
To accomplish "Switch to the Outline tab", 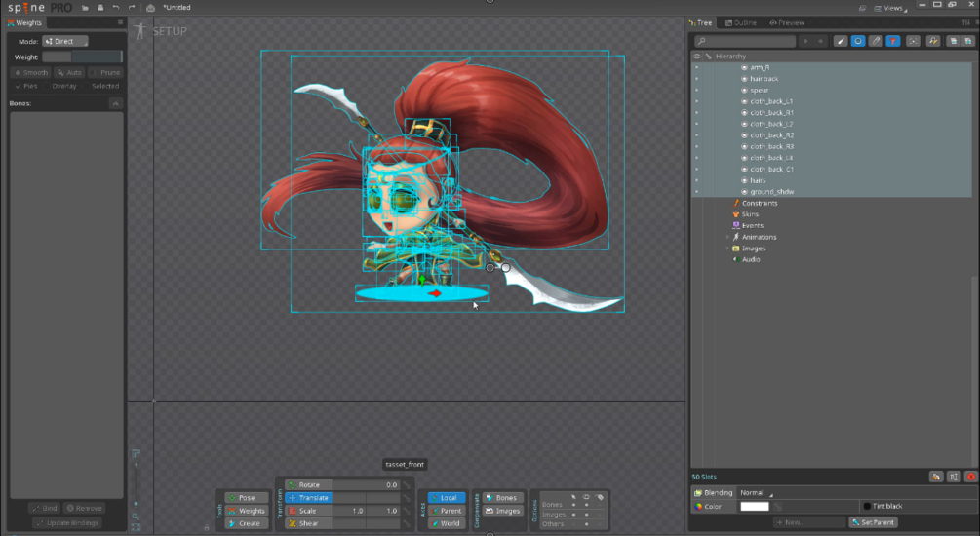I will (x=741, y=23).
